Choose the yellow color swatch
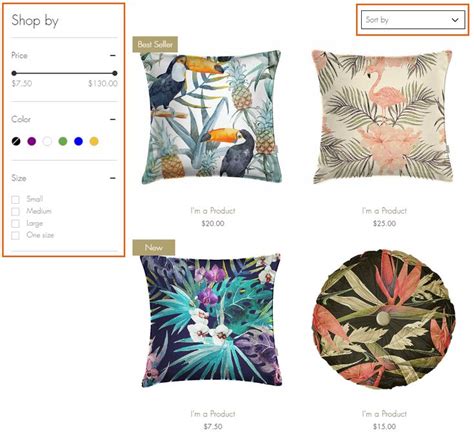474x439 pixels. pyautogui.click(x=94, y=141)
